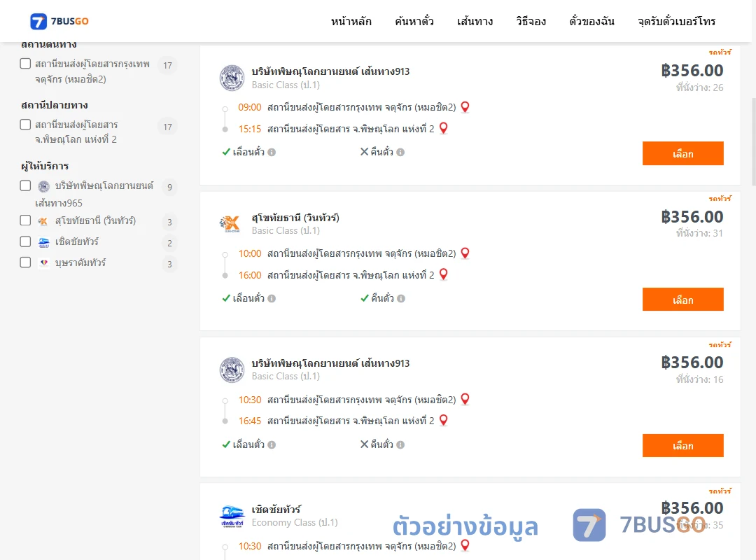
Task: Open the ค้นหาตั๋ว menu item
Action: [x=414, y=21]
